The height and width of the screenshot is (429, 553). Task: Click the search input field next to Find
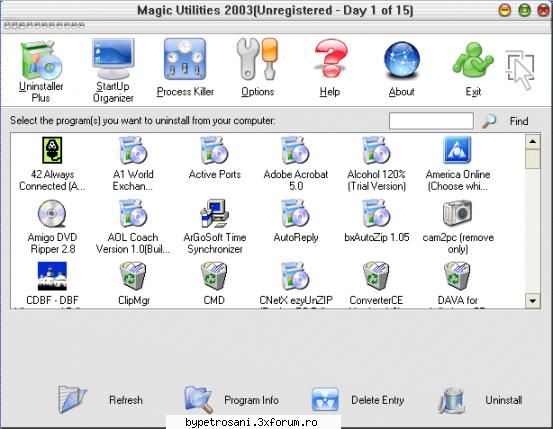point(431,121)
